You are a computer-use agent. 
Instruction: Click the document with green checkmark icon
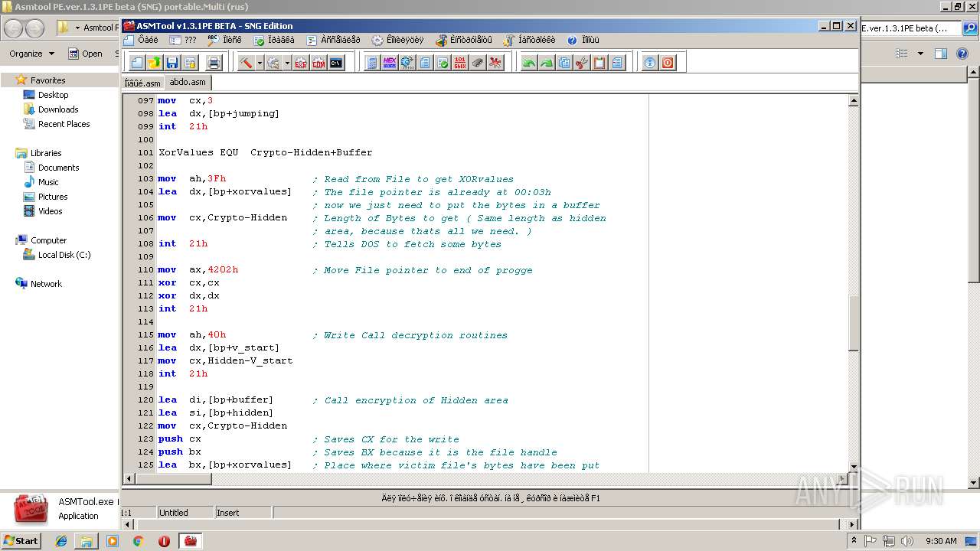pos(443,63)
